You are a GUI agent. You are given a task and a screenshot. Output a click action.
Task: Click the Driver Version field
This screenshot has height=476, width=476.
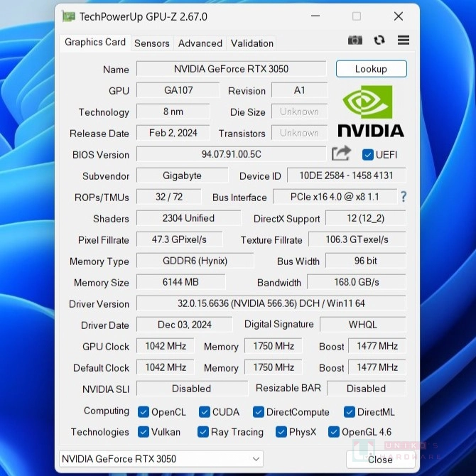coord(271,303)
